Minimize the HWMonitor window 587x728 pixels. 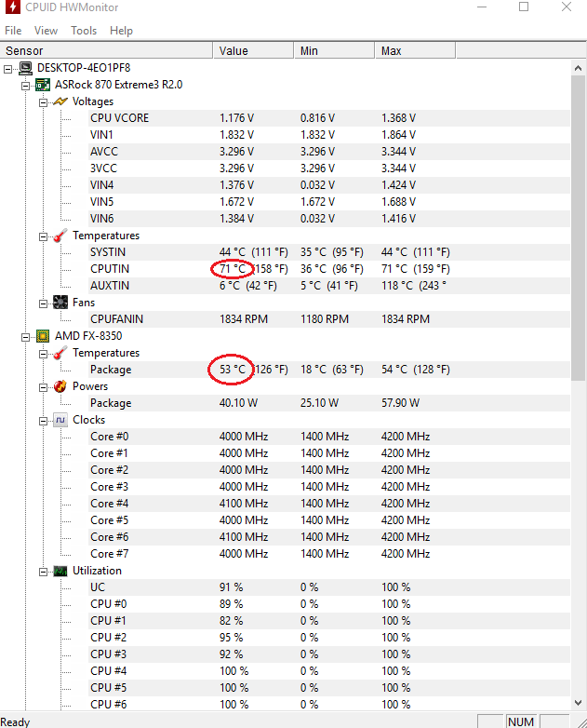pyautogui.click(x=482, y=7)
